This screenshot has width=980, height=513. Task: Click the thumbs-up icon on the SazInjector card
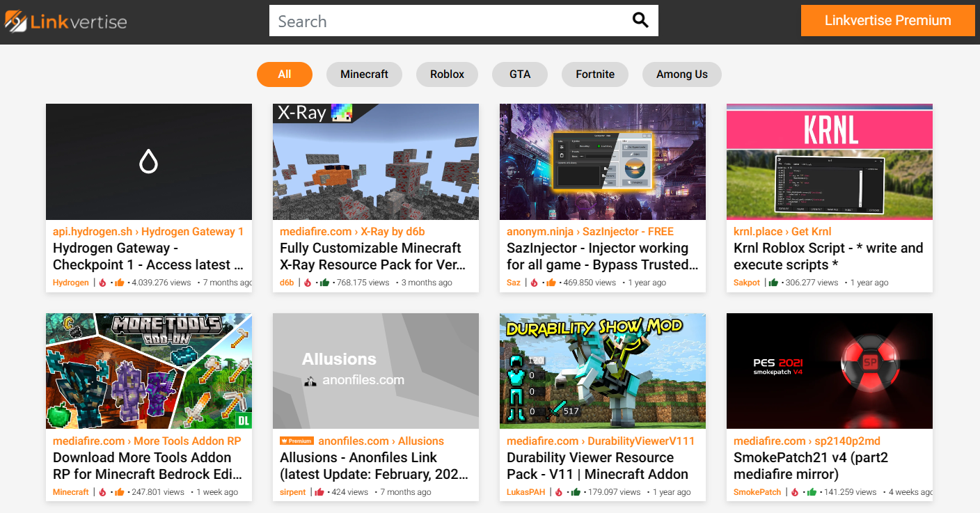click(551, 283)
